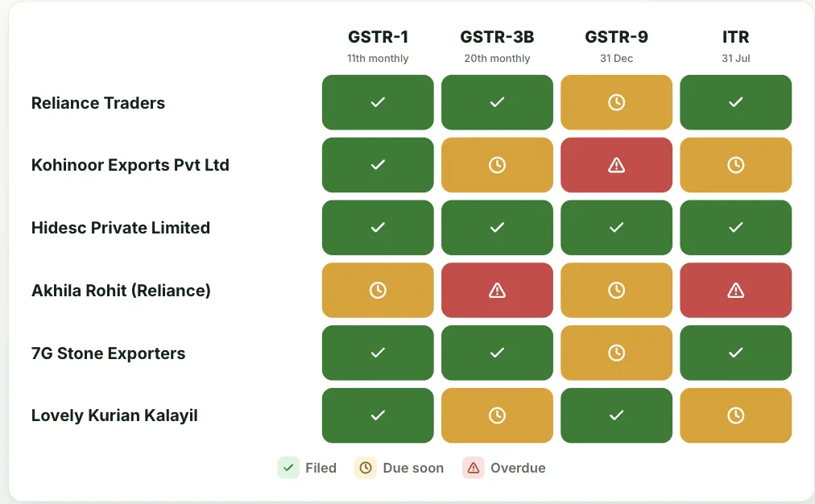Click Akhila Rohit ITR overdue warning cell
Viewport: 815px width, 504px height.
[735, 291]
